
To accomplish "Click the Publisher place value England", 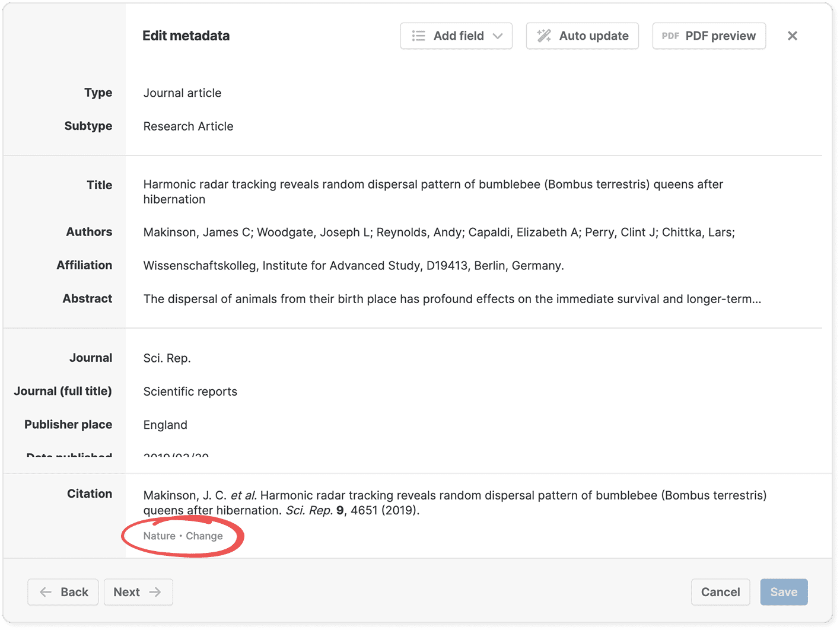I will point(166,425).
